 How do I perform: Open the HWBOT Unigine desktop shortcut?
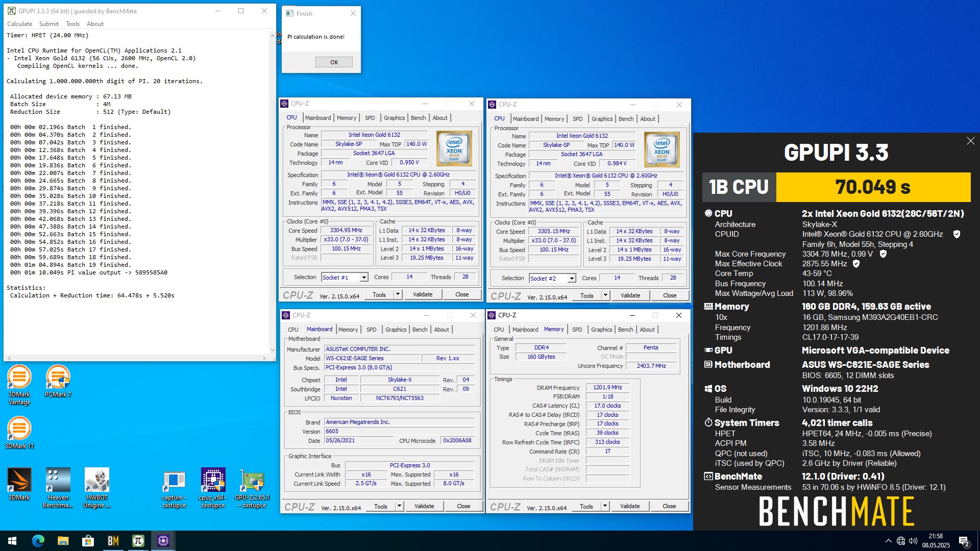pyautogui.click(x=97, y=488)
